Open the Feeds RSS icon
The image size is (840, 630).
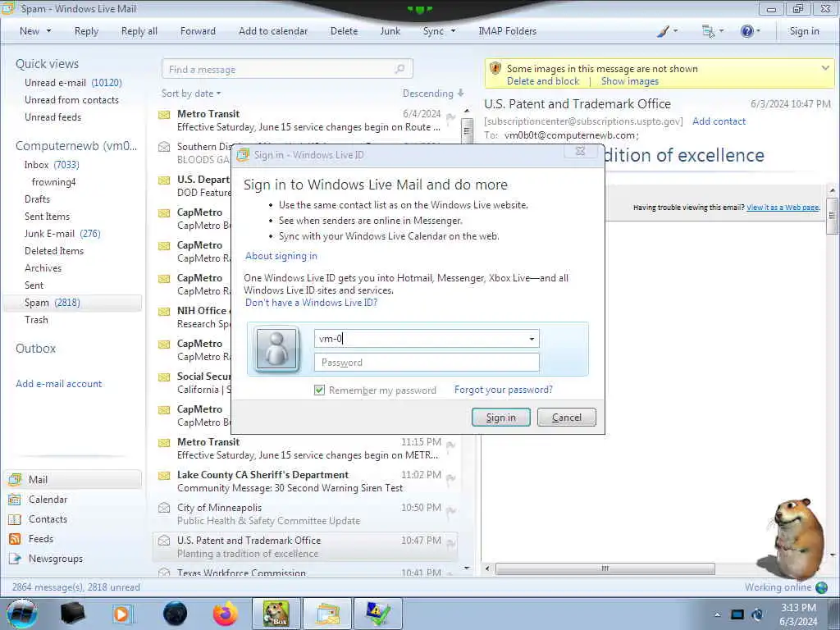pyautogui.click(x=15, y=539)
